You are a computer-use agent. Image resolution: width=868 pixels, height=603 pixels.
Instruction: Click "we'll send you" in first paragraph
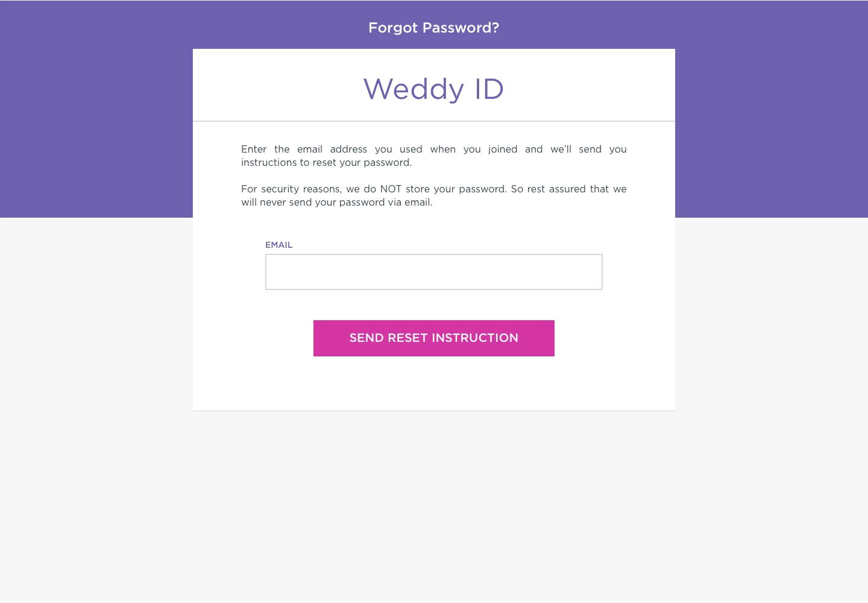pos(588,149)
